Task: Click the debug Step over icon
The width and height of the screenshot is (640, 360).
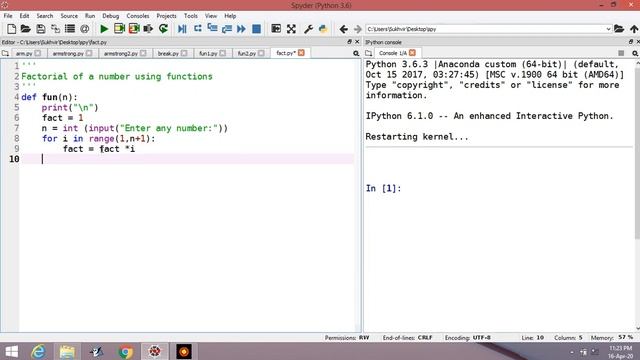Action: [198, 29]
